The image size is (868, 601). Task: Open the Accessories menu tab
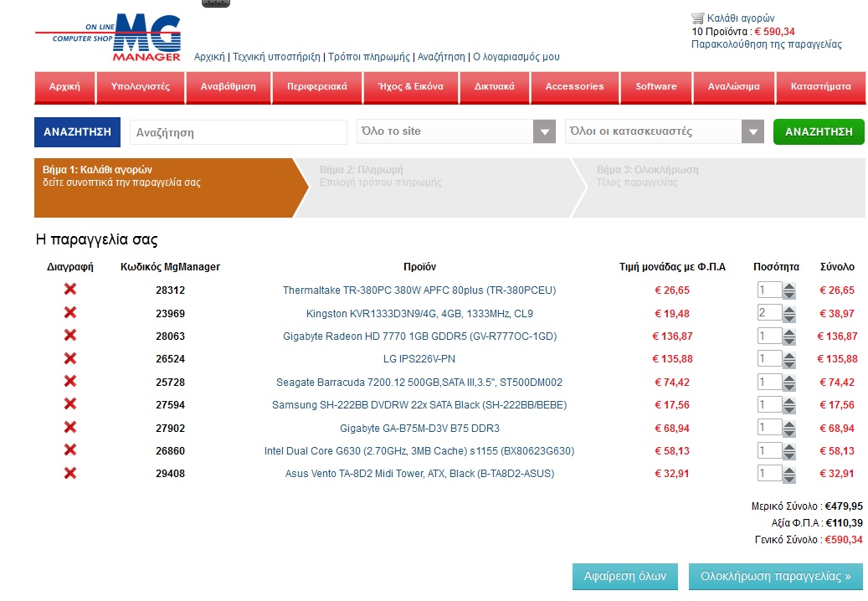pos(574,87)
